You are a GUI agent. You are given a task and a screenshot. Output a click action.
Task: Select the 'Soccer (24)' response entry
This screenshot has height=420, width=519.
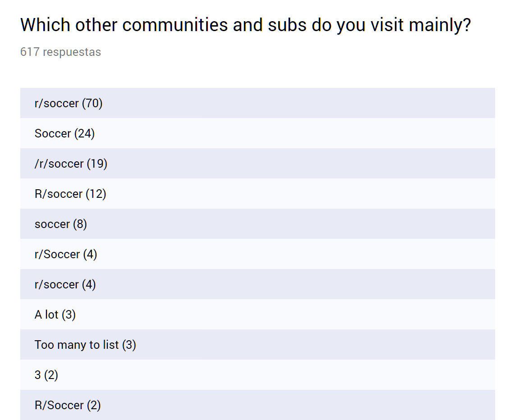[x=64, y=133]
